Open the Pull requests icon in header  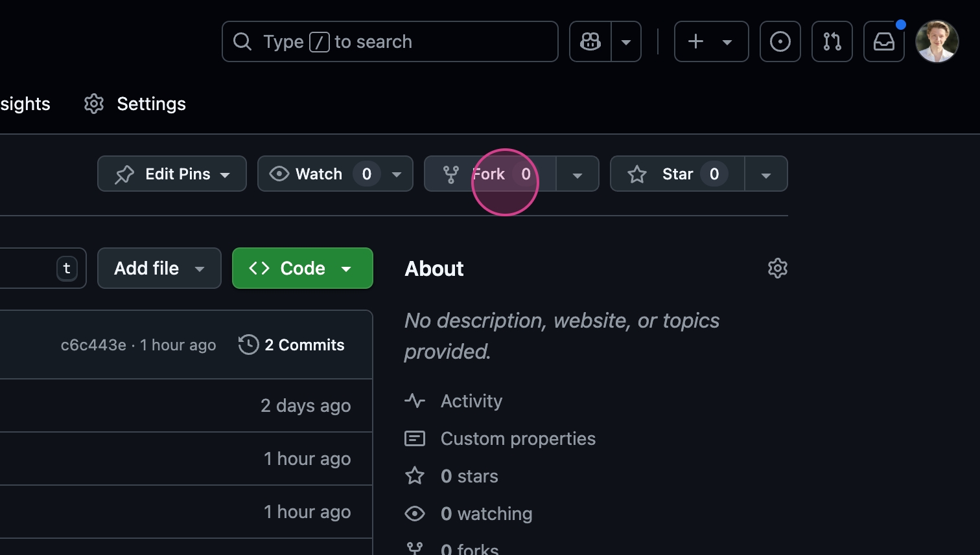[832, 41]
